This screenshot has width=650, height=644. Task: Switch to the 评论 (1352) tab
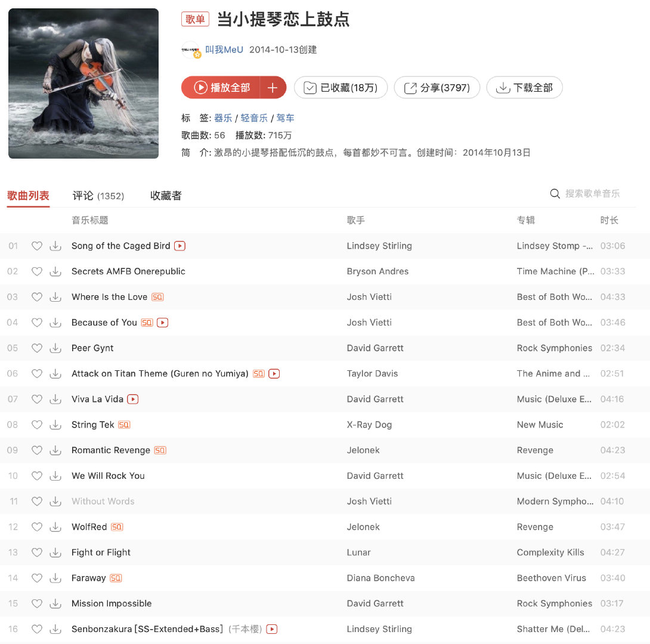[98, 196]
